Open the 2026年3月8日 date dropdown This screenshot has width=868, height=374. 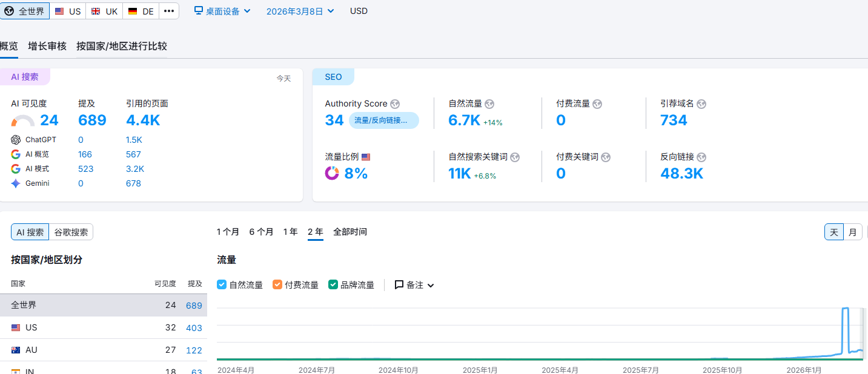(300, 11)
